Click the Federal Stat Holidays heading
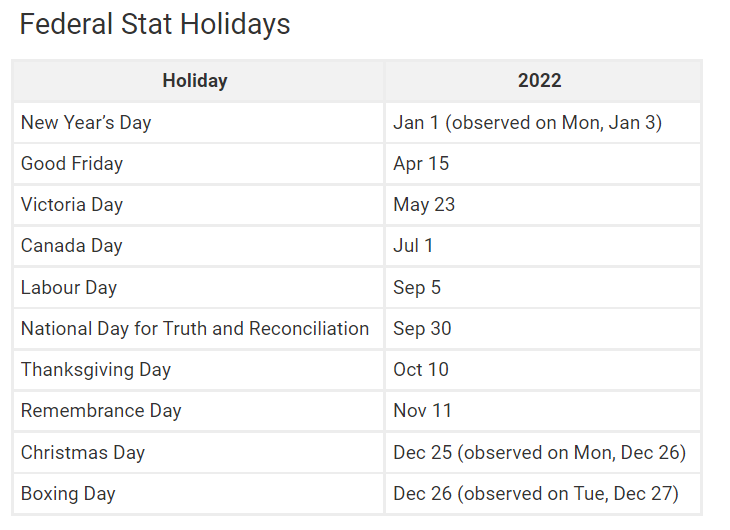 click(x=155, y=24)
